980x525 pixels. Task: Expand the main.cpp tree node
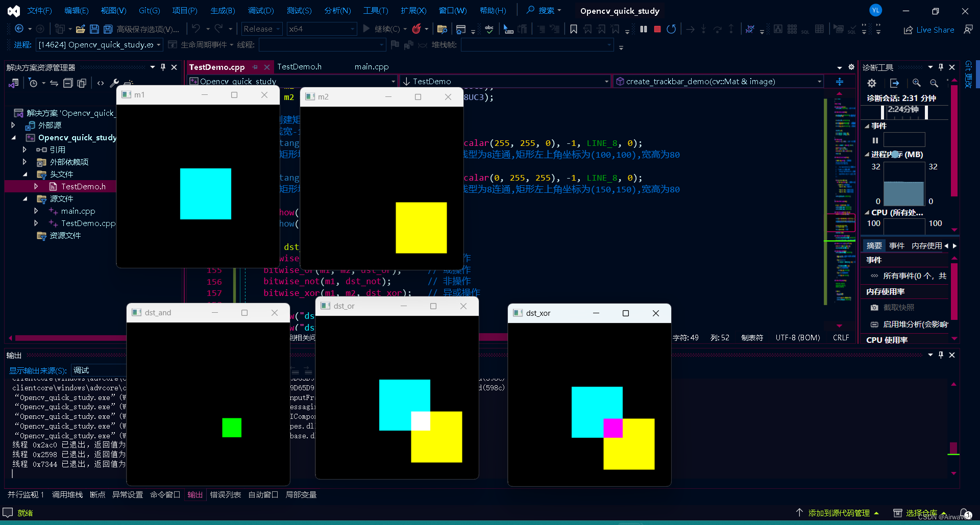pyautogui.click(x=36, y=211)
